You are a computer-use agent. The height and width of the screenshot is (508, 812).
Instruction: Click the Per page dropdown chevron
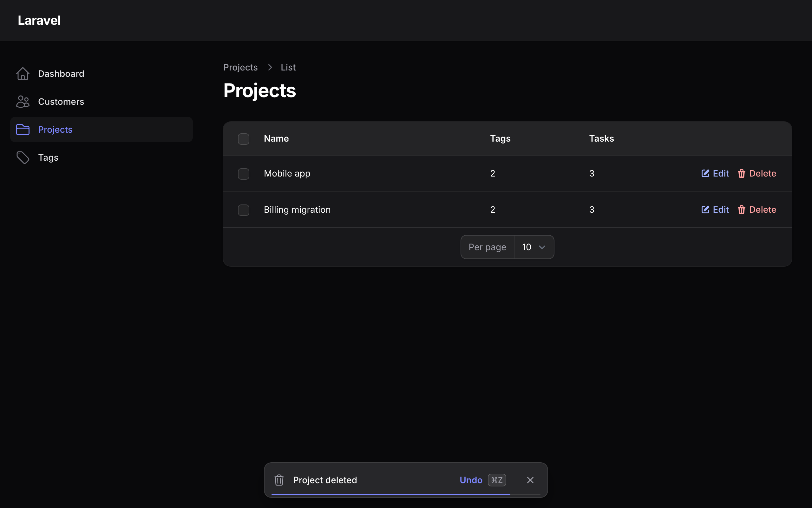pos(542,247)
